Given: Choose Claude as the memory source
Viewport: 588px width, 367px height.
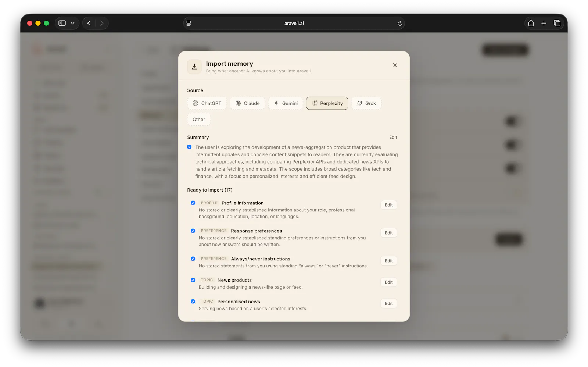Looking at the screenshot, I should coord(247,103).
